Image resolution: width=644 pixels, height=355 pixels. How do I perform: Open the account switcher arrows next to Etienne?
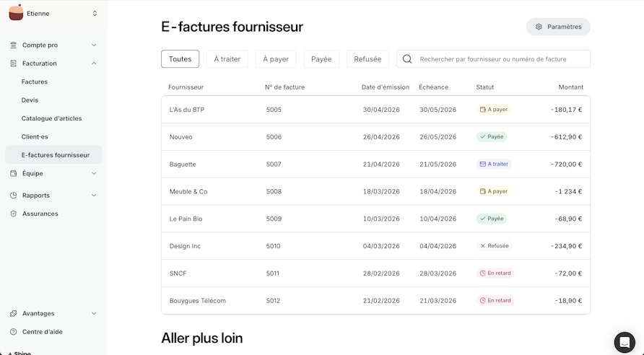pos(95,14)
